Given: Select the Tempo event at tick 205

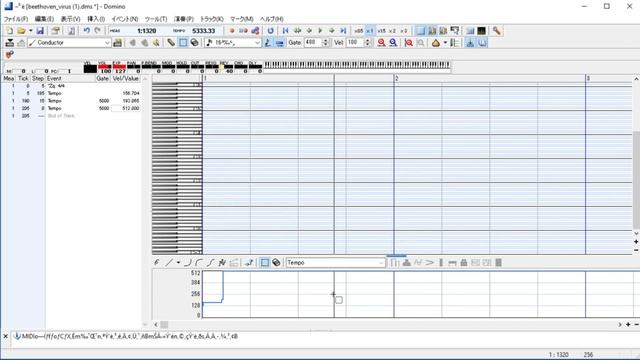Looking at the screenshot, I should pos(73,108).
